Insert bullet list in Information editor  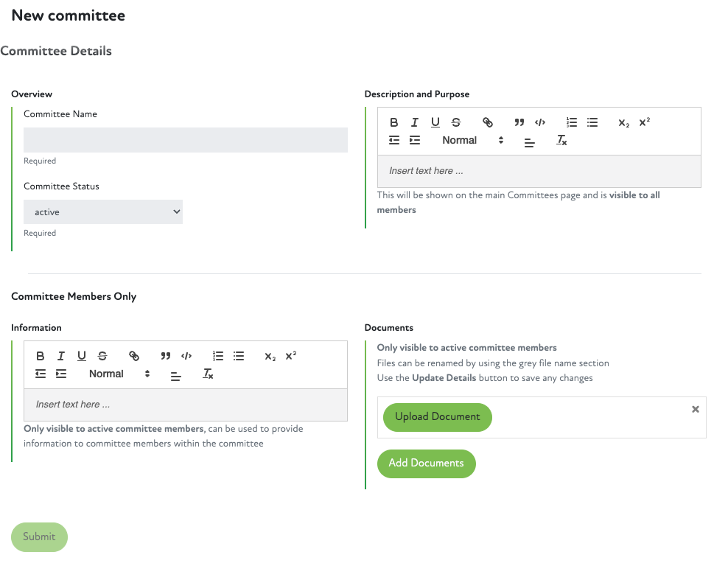(239, 357)
